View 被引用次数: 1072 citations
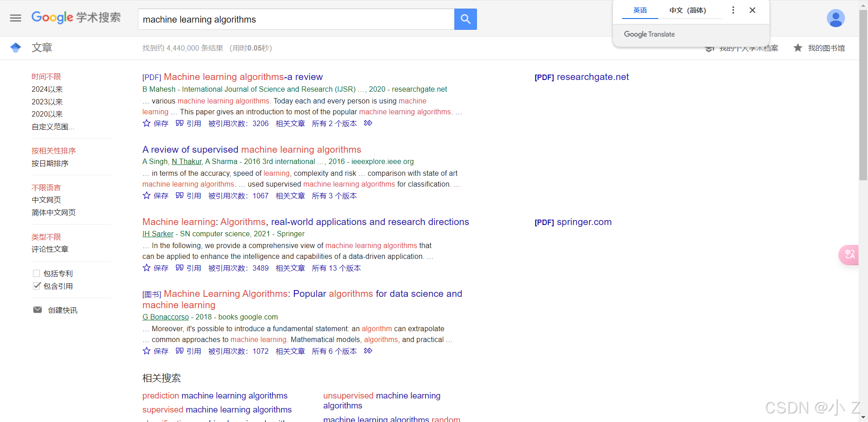The width and height of the screenshot is (868, 422). coord(238,351)
